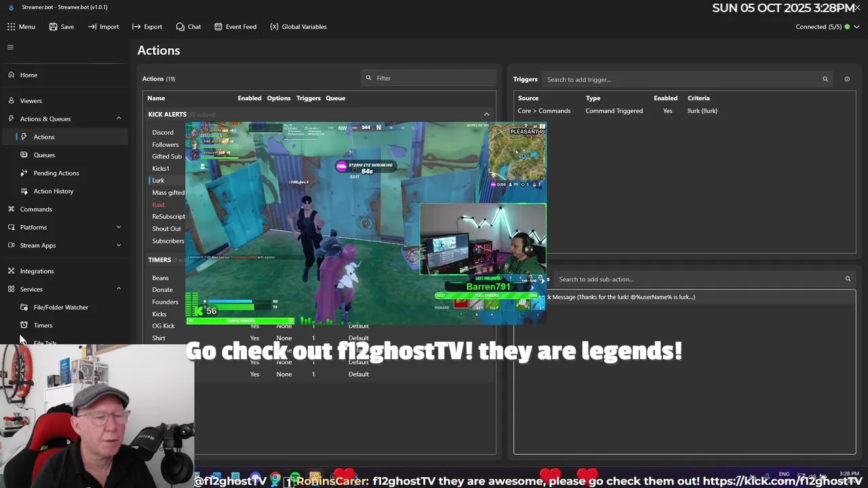Select the Lurk action
Image resolution: width=868 pixels, height=488 pixels.
pyautogui.click(x=158, y=180)
